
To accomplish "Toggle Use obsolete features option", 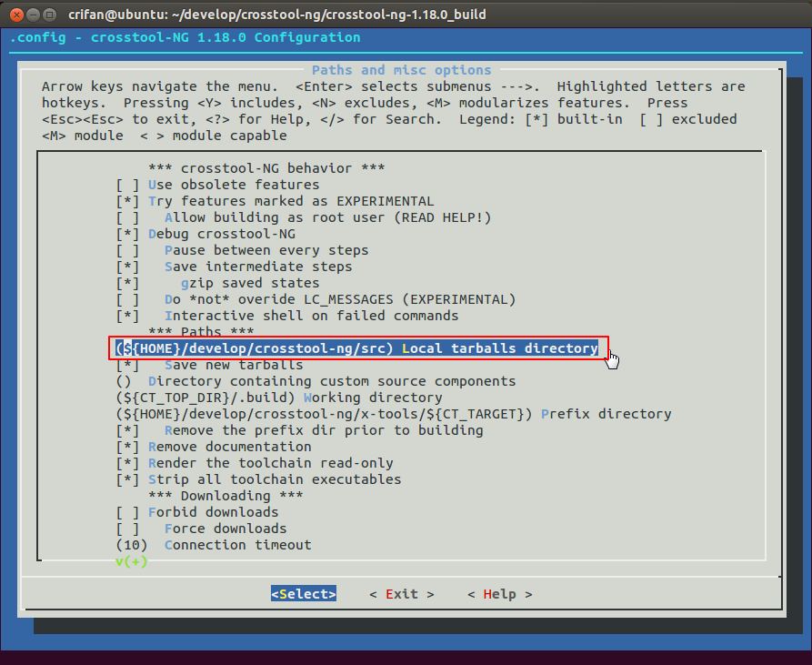I will (218, 185).
